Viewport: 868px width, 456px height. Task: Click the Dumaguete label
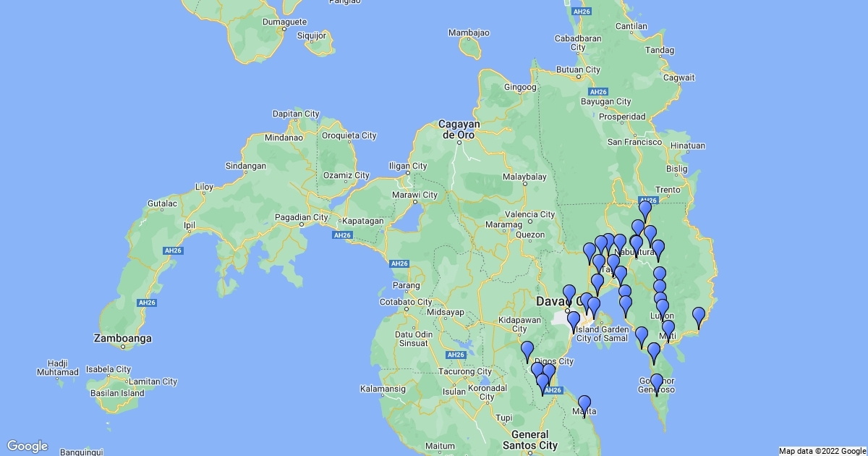(284, 22)
